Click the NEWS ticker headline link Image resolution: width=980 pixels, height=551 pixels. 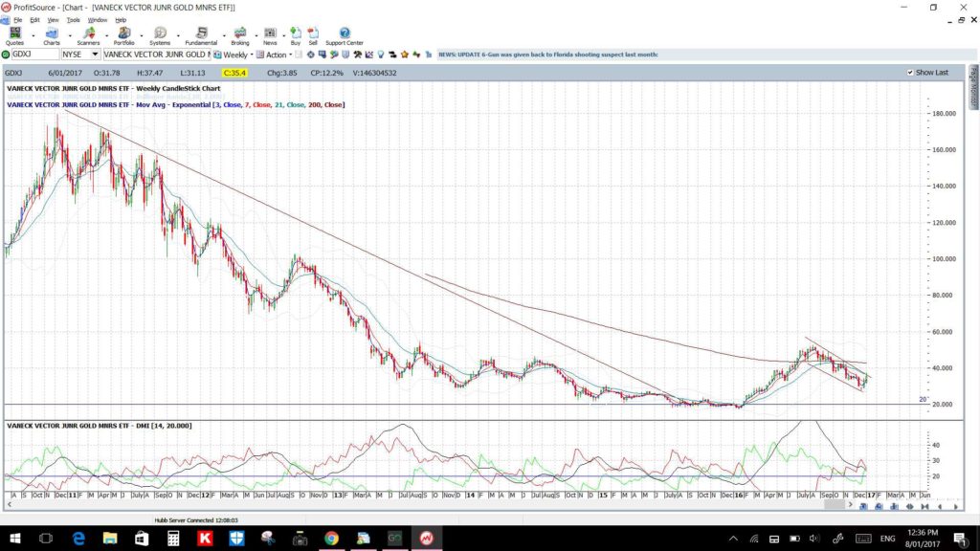548,55
